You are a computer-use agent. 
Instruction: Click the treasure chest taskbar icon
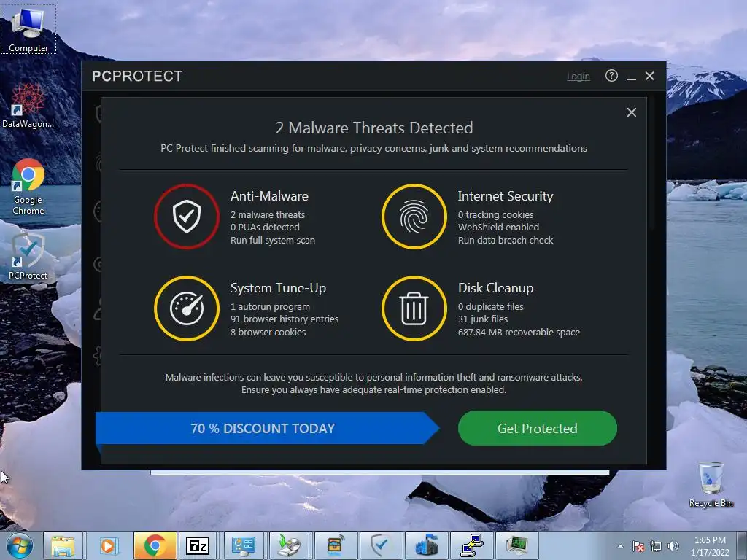coord(336,545)
